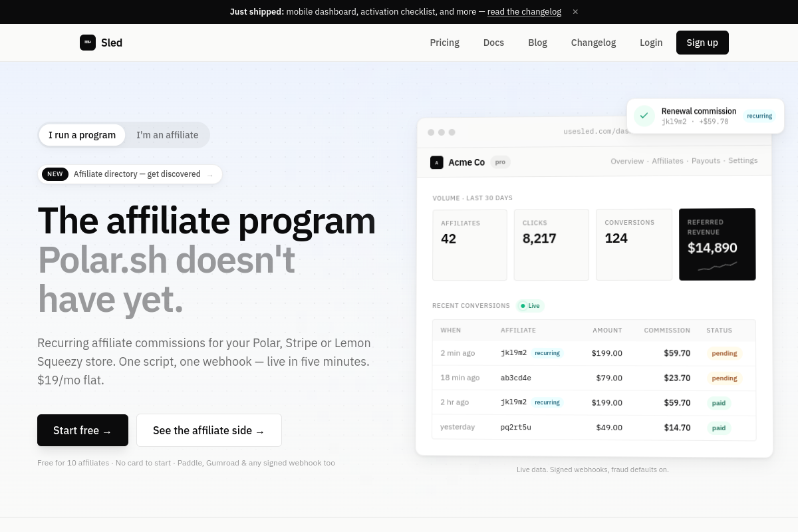Click 'See the affiliate side' button

coord(209,430)
